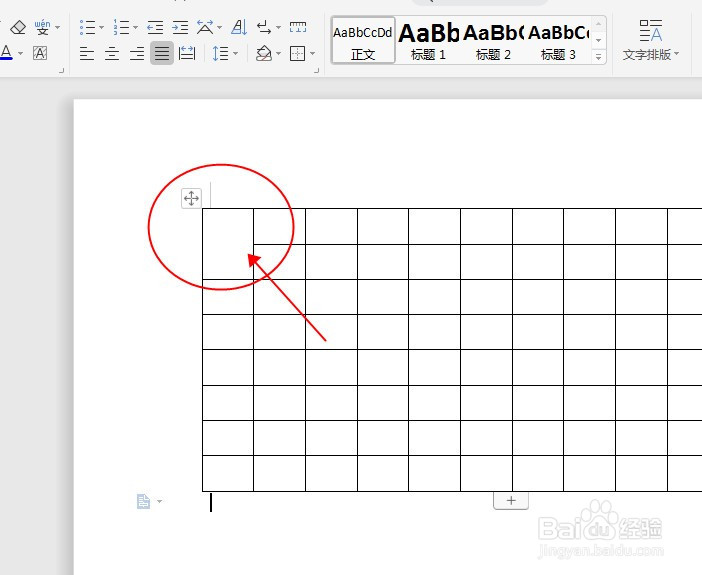Apply character border to text
Screen dimensions: 702x575
click(40, 53)
